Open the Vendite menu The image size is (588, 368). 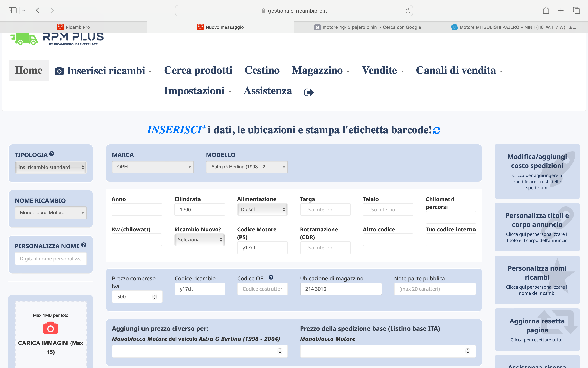pyautogui.click(x=383, y=70)
